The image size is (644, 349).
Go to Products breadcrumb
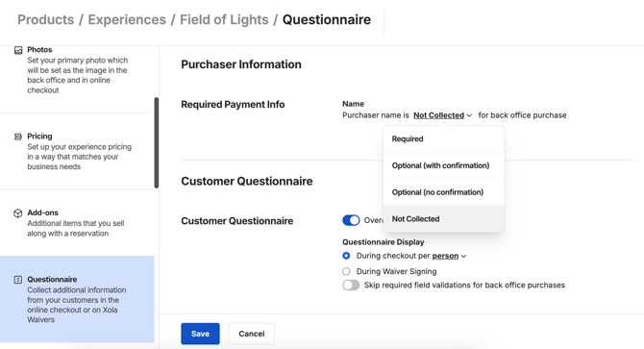coord(45,19)
